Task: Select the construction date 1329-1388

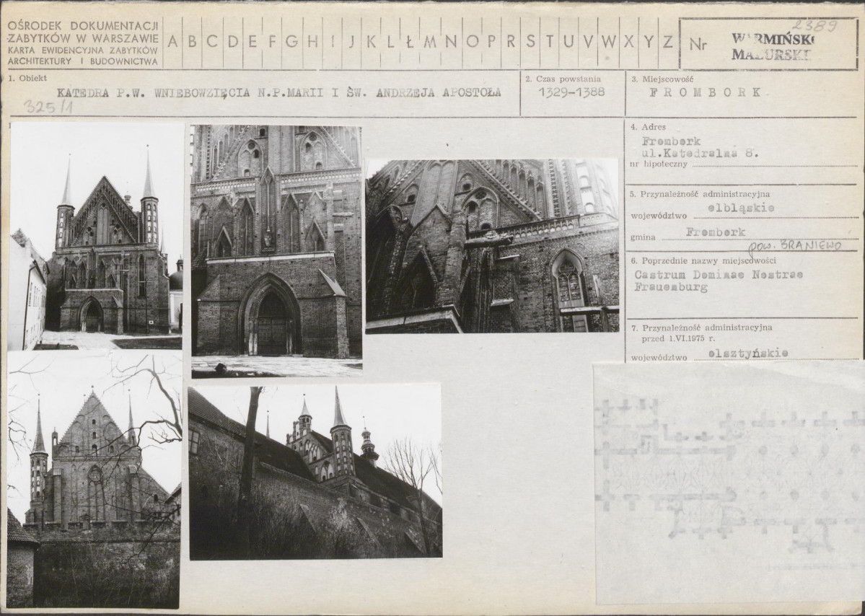Action: (x=571, y=92)
